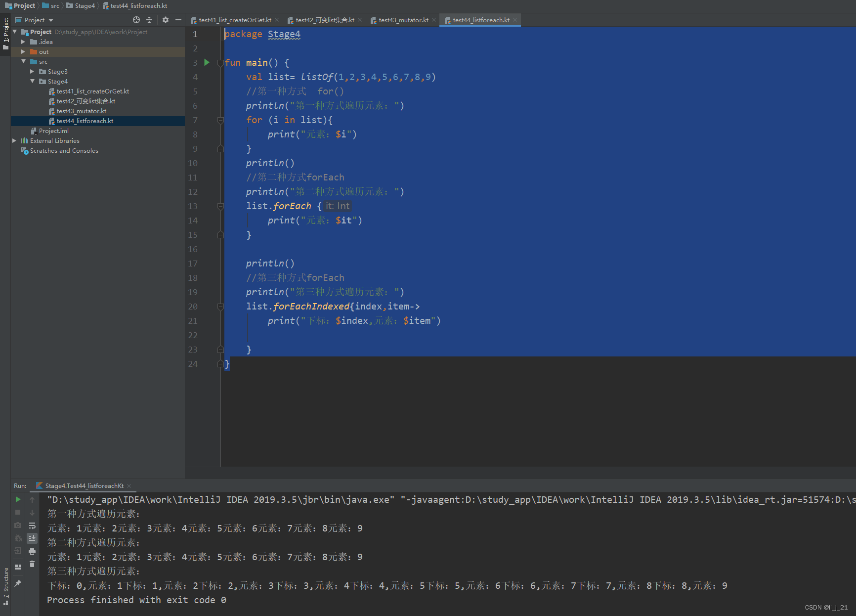The width and height of the screenshot is (856, 616).
Task: Pin the Run tab with pin icon
Action: point(18,584)
